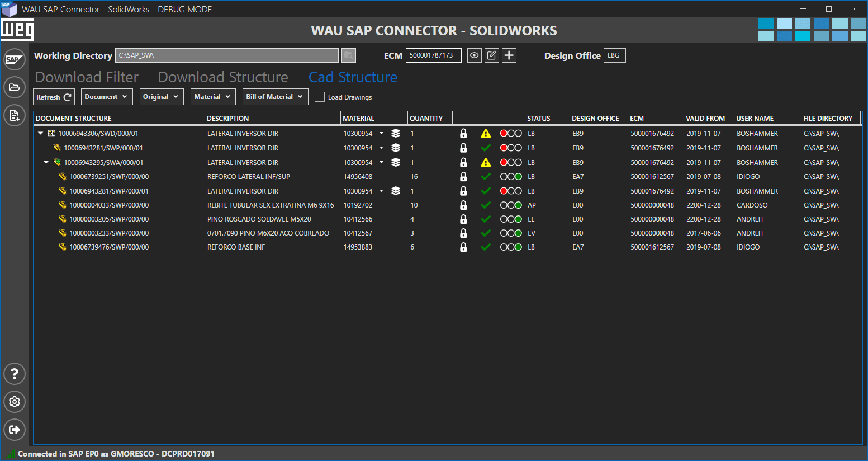The width and height of the screenshot is (868, 461).
Task: Click green checkmark on PINO ROSCADO SOLDAVEL row
Action: click(486, 219)
